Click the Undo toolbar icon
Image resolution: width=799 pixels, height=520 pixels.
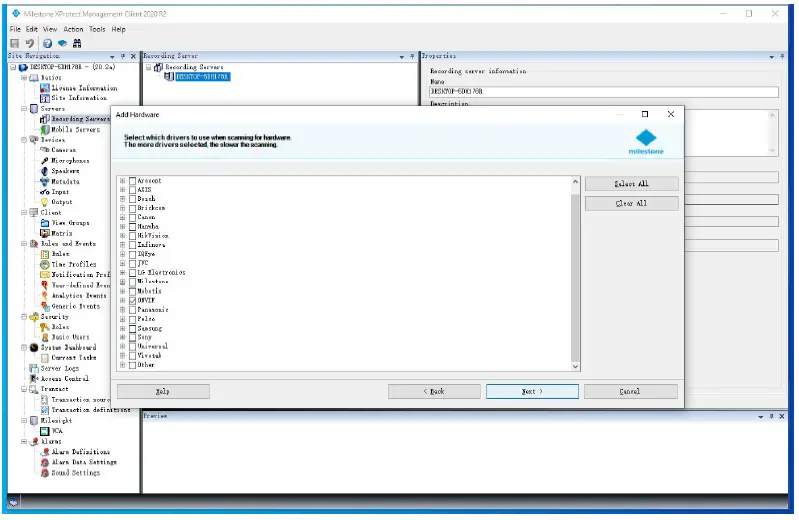click(30, 43)
